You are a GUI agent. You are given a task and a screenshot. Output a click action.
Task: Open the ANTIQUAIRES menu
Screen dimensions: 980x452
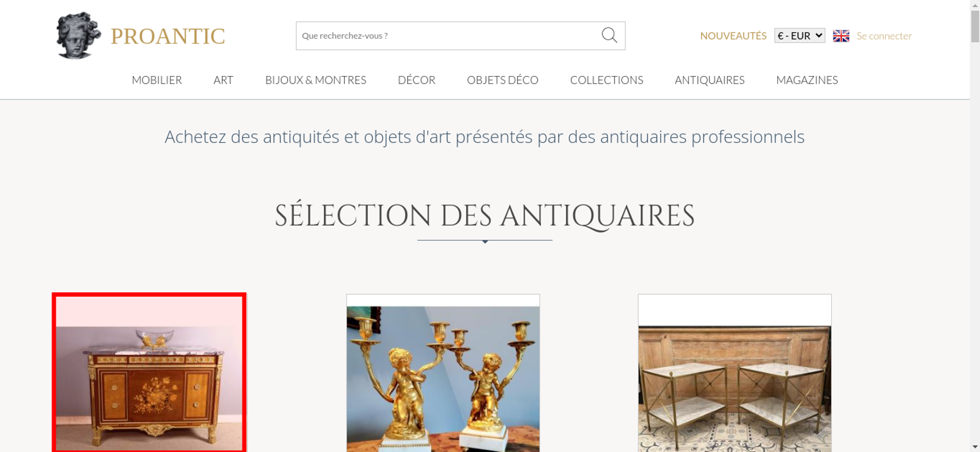point(710,80)
